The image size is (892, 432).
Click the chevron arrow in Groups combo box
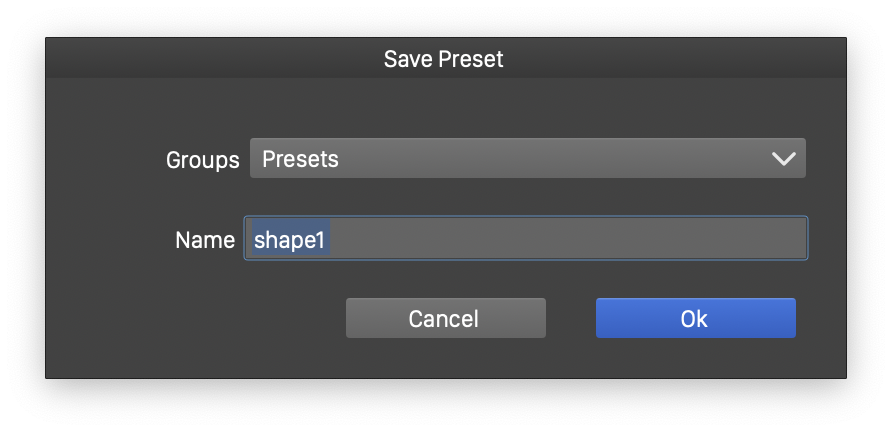[x=783, y=159]
